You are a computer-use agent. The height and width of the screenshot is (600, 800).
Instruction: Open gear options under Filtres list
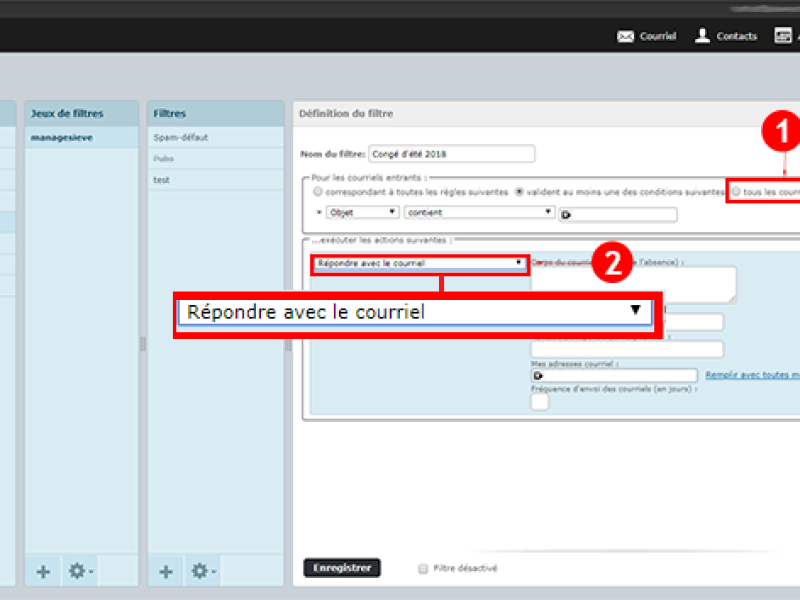click(x=203, y=571)
